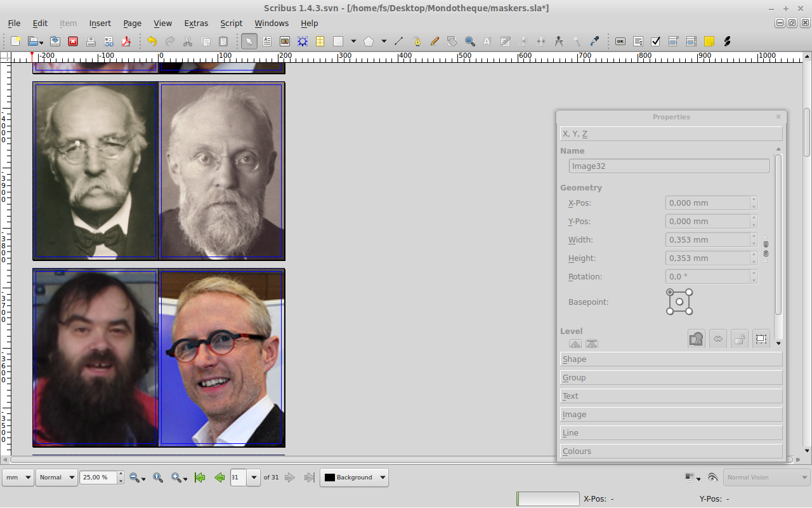Open the Page menu
This screenshot has width=812, height=508.
[x=133, y=23]
